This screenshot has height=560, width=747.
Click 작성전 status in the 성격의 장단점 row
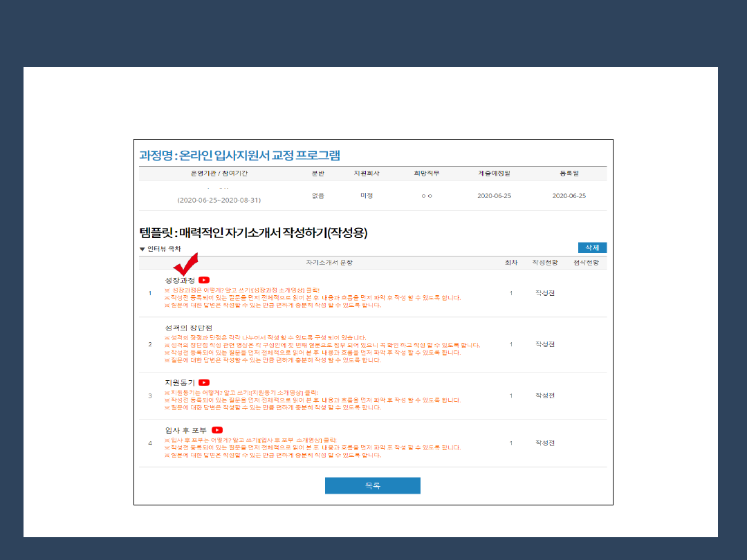tap(545, 344)
